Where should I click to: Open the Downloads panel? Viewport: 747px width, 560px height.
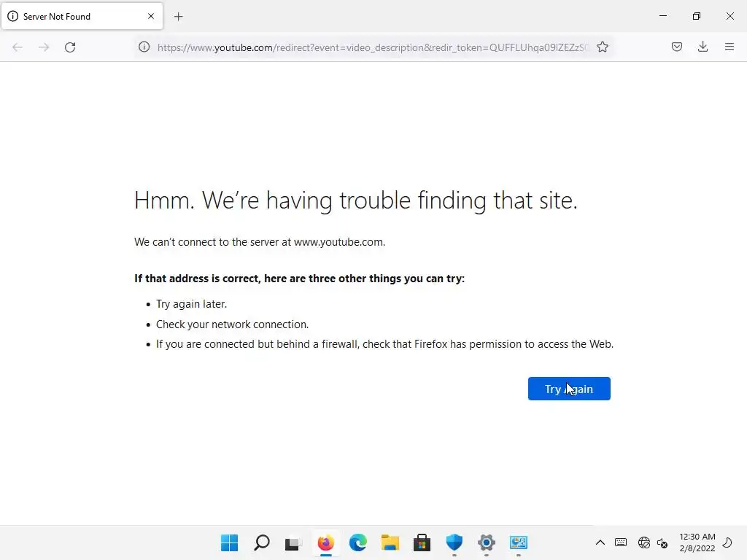(x=703, y=47)
